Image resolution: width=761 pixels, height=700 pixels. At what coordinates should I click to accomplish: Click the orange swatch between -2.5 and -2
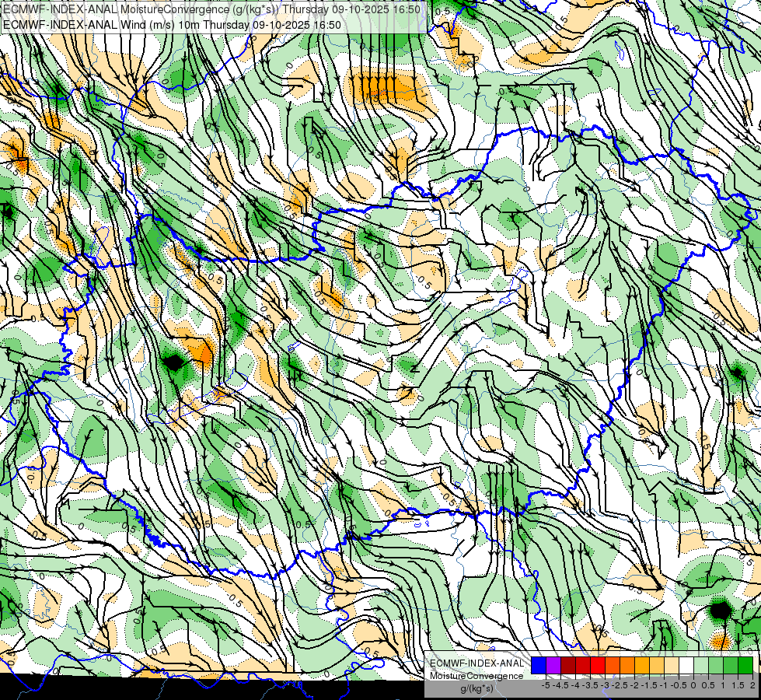point(627,665)
